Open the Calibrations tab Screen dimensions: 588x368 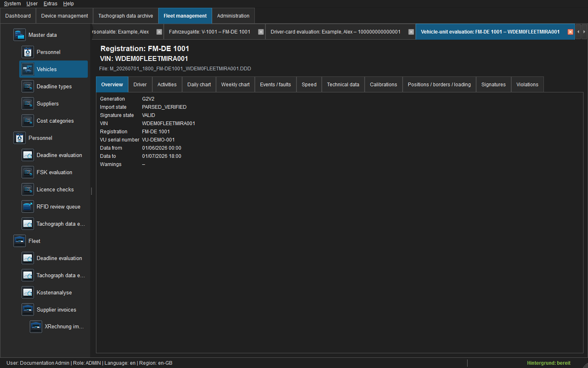(x=383, y=85)
